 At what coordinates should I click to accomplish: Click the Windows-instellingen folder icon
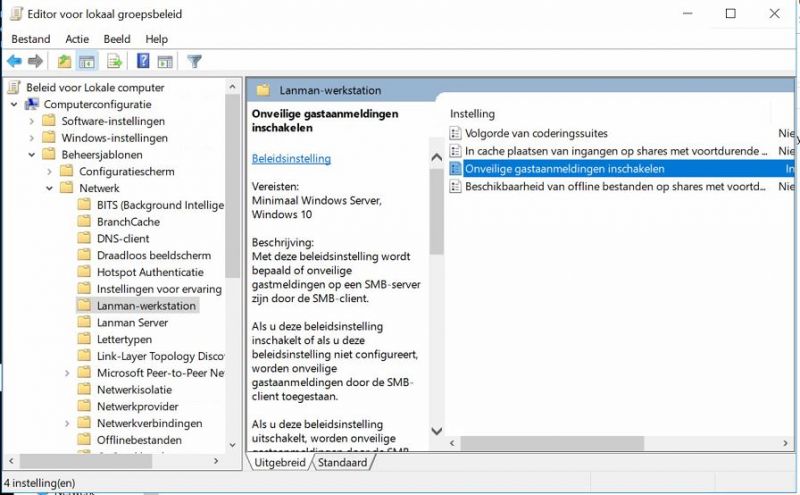point(49,138)
